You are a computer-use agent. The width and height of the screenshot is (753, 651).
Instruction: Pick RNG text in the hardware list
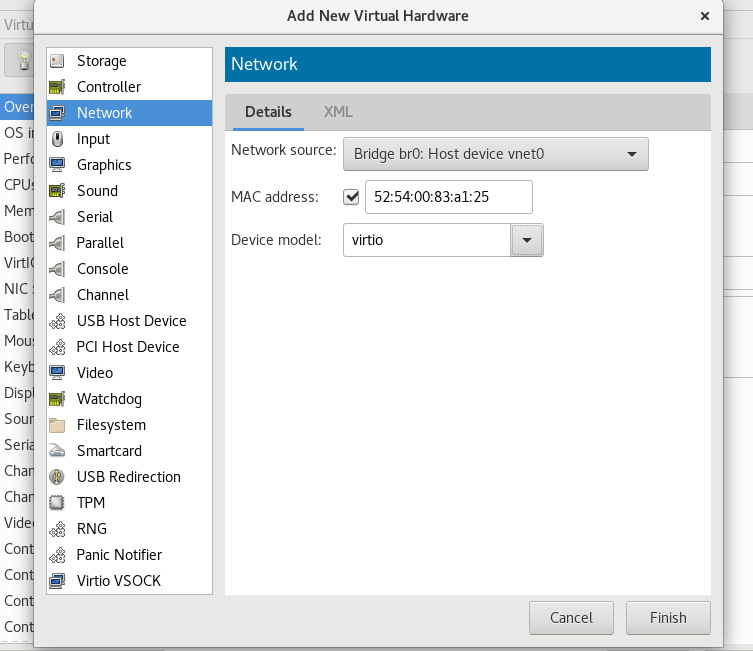92,529
